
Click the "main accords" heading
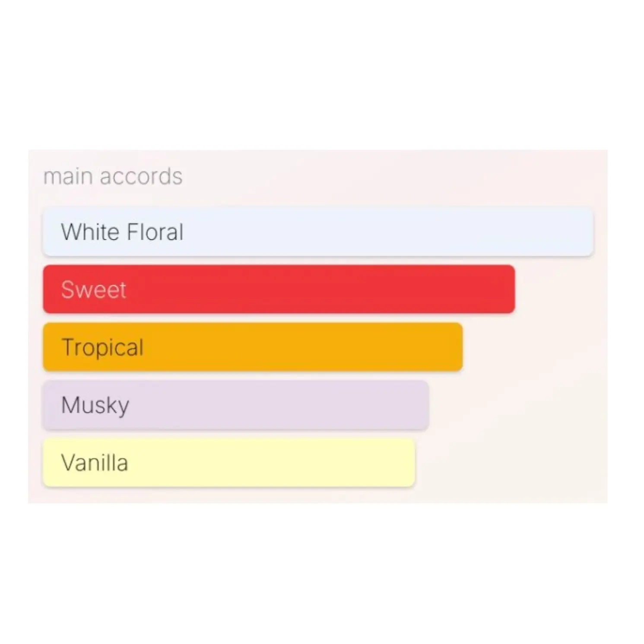click(113, 176)
